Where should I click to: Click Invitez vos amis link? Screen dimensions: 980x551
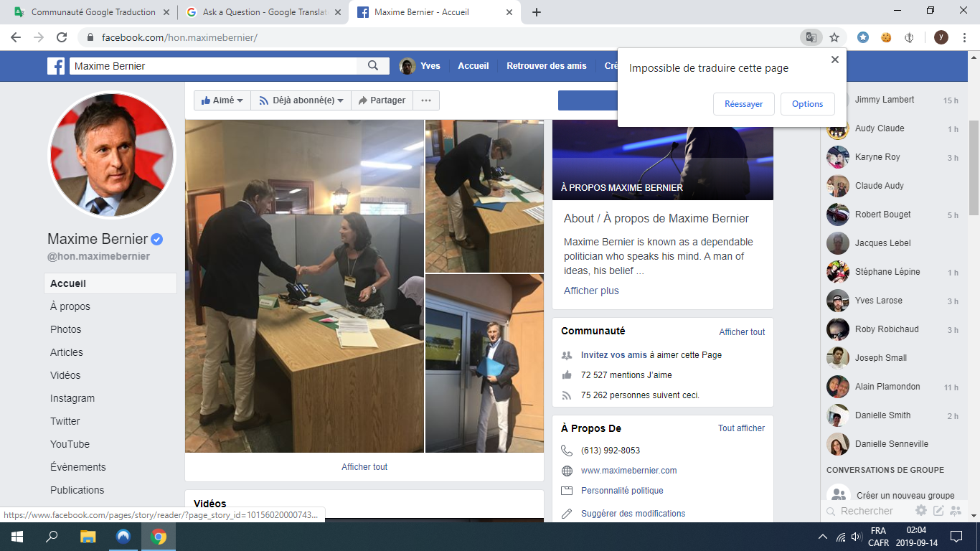tap(614, 355)
